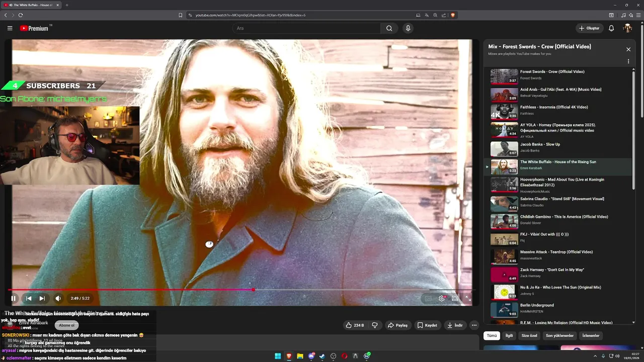Select Nu & Jo Ke - Who Loves The Sun
This screenshot has width=644, height=362.
558,292
